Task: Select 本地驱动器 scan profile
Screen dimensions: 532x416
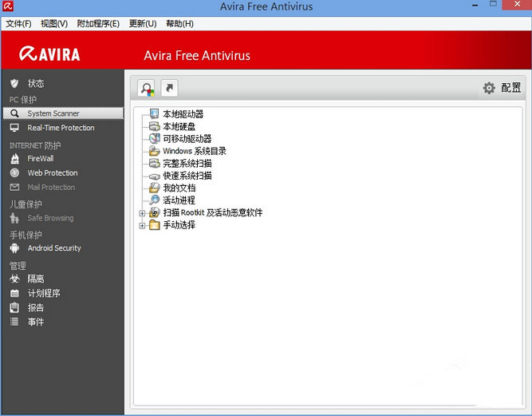Action: [183, 114]
